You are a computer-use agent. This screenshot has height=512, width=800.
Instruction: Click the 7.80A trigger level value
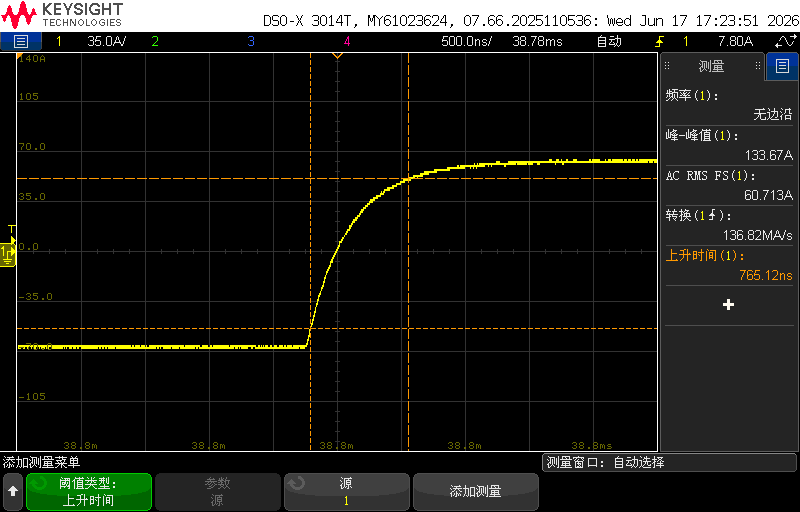735,41
